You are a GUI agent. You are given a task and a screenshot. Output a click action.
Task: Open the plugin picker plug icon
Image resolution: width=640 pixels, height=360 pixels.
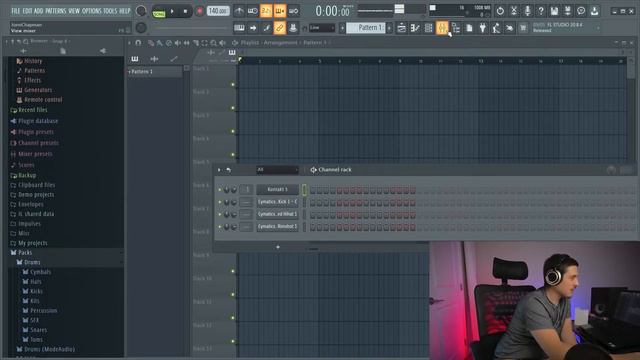pos(483,28)
